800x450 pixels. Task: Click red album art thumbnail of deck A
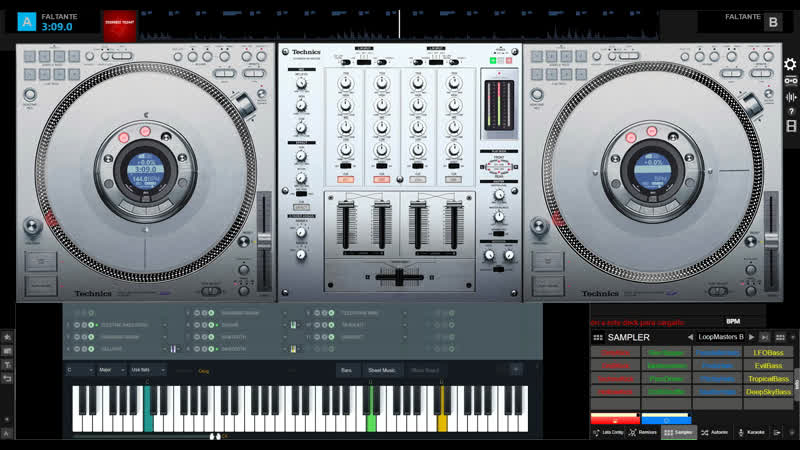(120, 26)
